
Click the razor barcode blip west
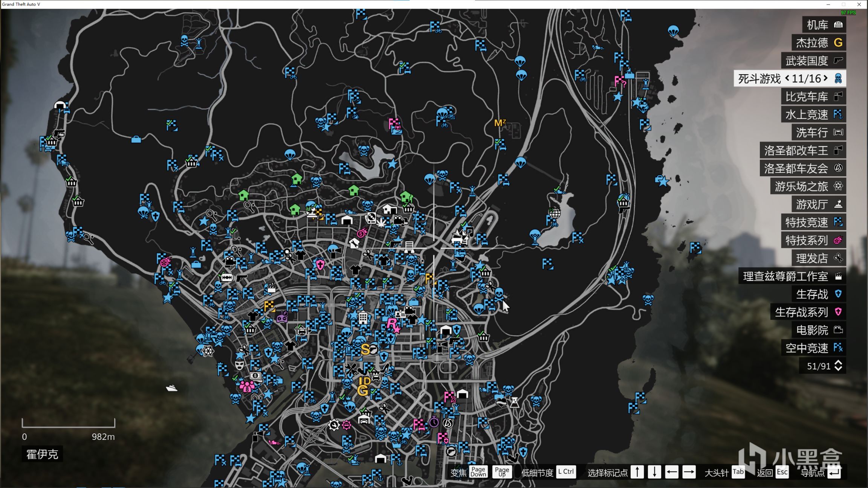point(226,278)
